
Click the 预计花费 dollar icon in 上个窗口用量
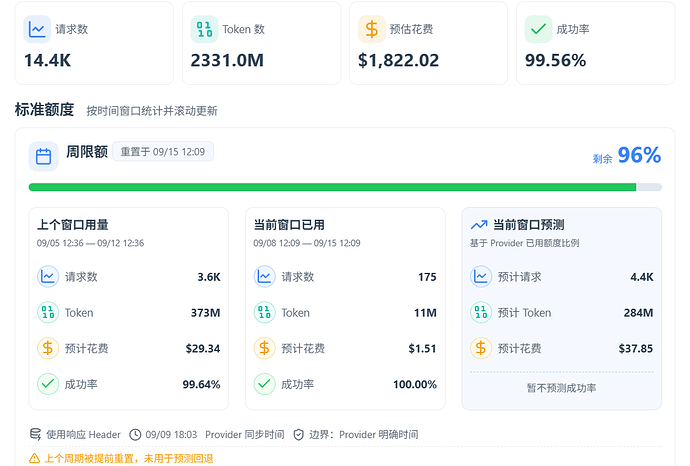[x=48, y=349]
